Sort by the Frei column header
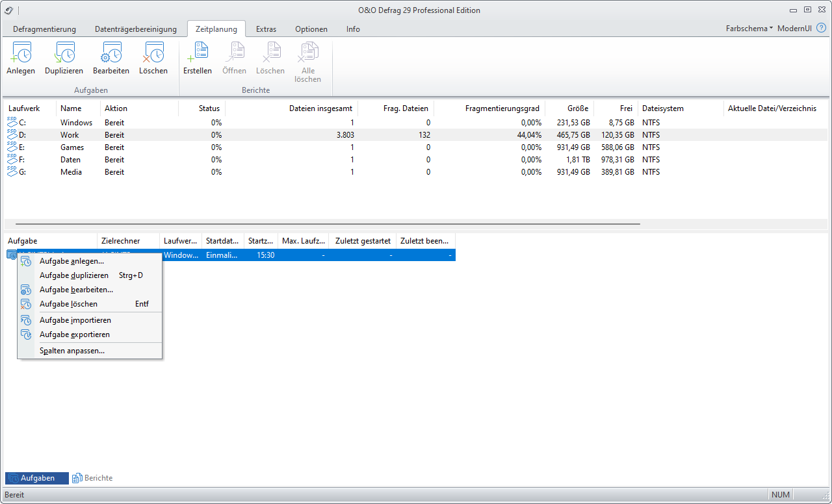This screenshot has height=504, width=832. pos(616,108)
